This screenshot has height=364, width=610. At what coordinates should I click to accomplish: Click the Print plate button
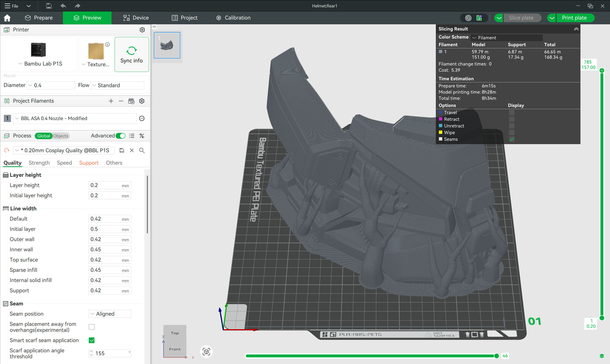click(574, 18)
